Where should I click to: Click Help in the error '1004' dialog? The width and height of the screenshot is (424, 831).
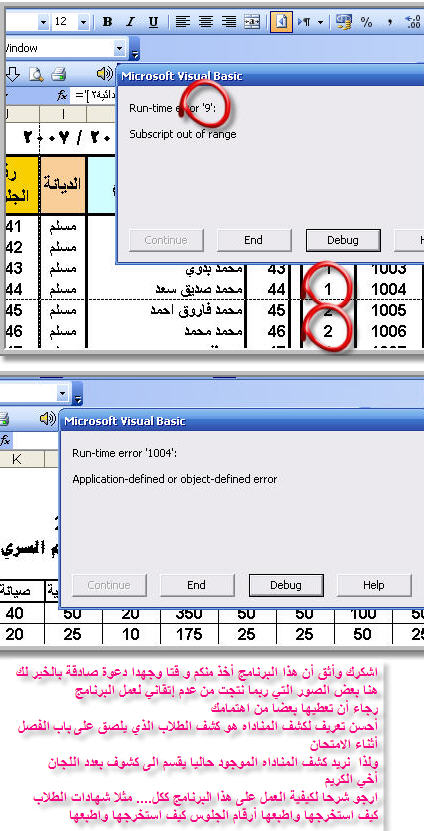(374, 585)
